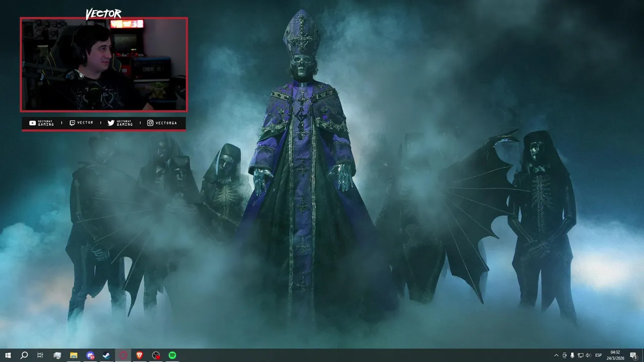Switch to the Opera GX browser
This screenshot has height=362, width=644.
click(123, 355)
